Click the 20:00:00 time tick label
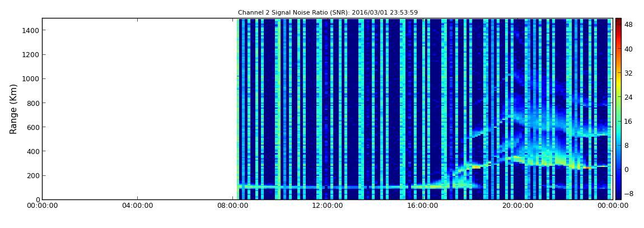The width and height of the screenshot is (644, 228). point(517,206)
